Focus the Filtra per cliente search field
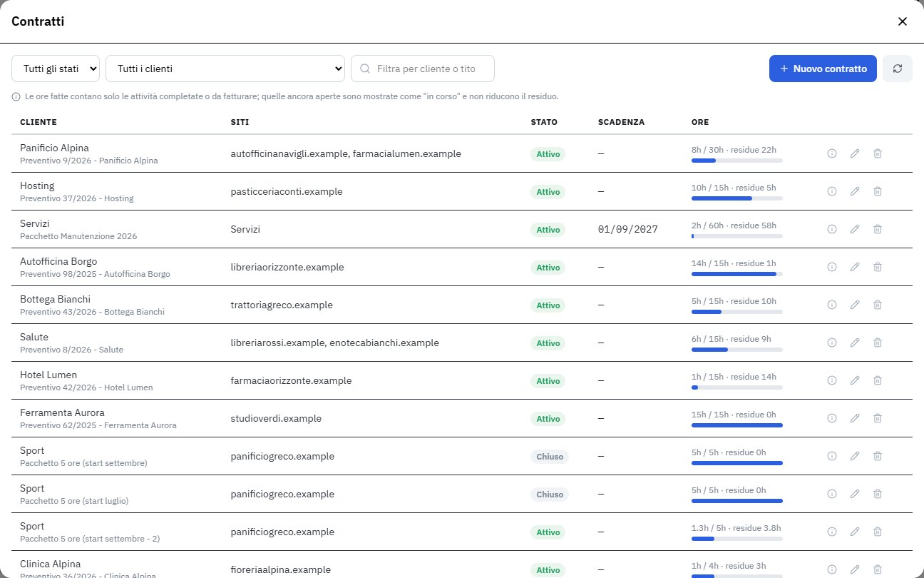Viewport: 924px width, 578px height. click(423, 69)
